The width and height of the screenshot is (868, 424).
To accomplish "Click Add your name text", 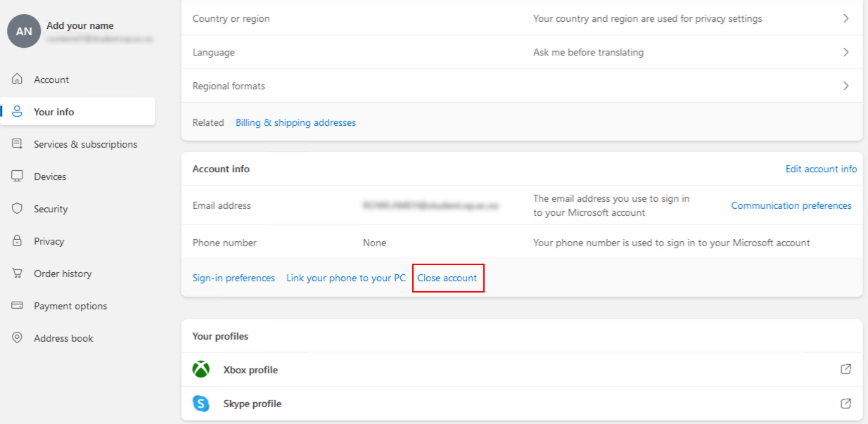I will point(80,25).
